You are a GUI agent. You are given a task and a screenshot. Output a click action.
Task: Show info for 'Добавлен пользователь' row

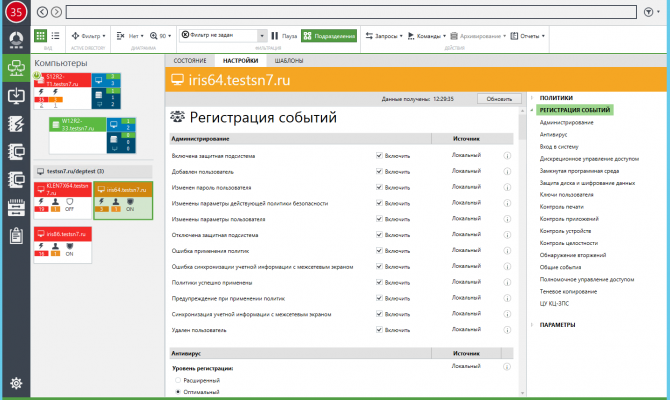507,171
